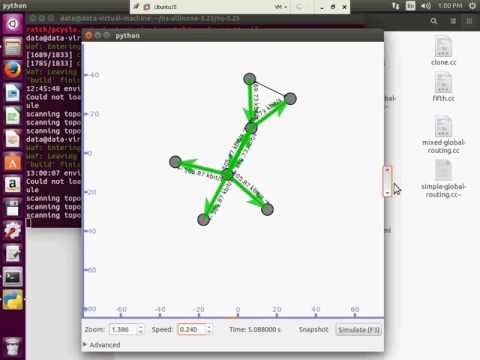
Task: Open the Ubuntu Dash search launcher
Action: [x=13, y=24]
